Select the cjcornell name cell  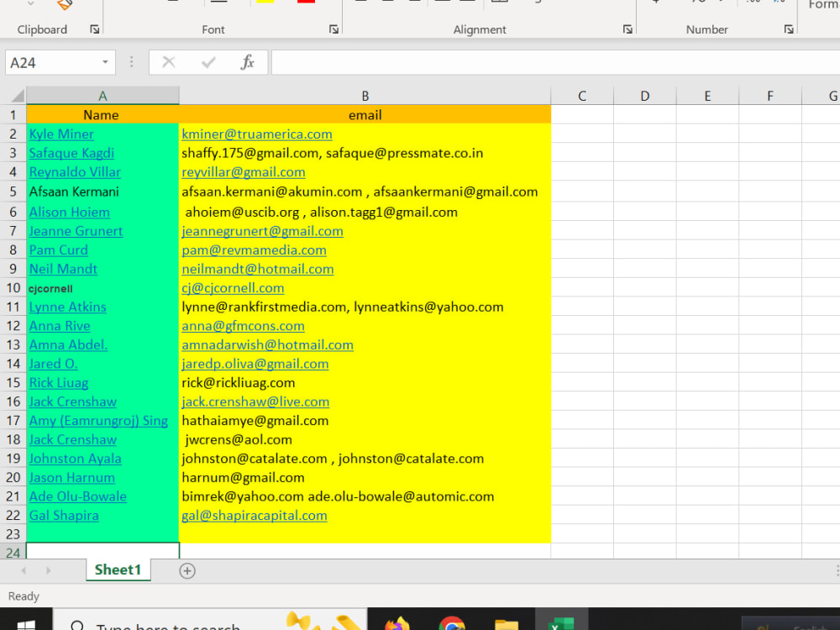pyautogui.click(x=102, y=287)
